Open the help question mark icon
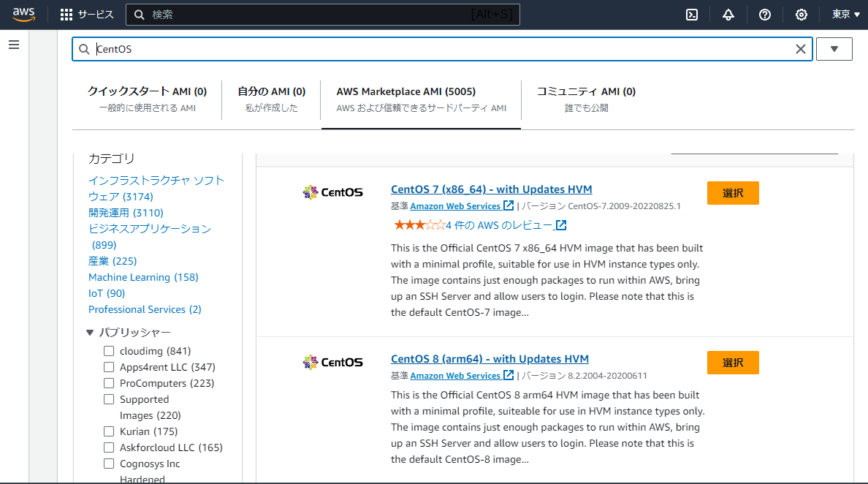 pyautogui.click(x=765, y=15)
